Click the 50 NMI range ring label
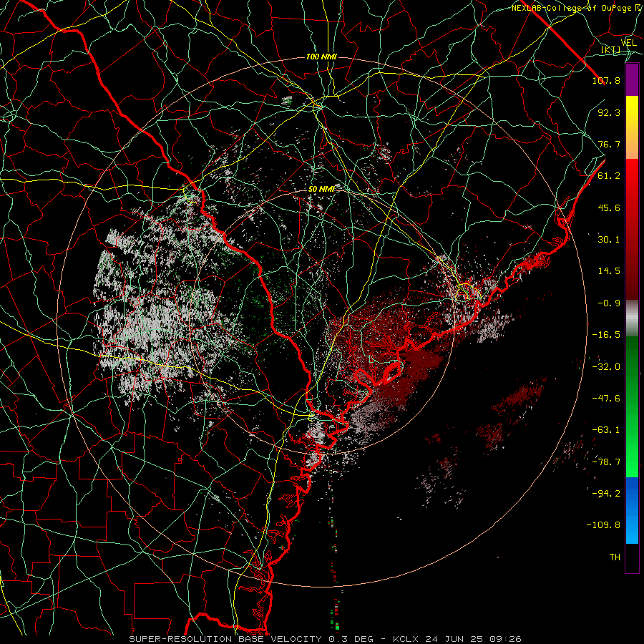Screen dimensions: 644x644 tap(321, 189)
